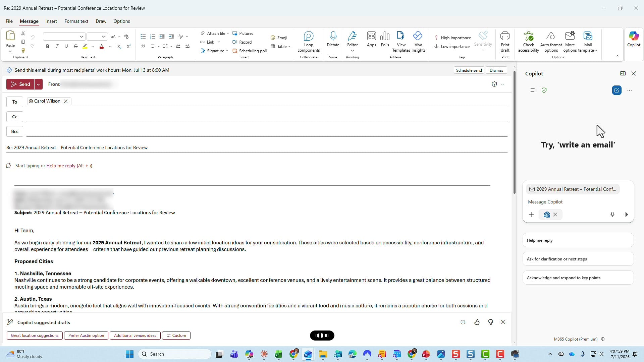Toggle strikethrough formatting
The width and height of the screenshot is (644, 362).
pyautogui.click(x=76, y=47)
